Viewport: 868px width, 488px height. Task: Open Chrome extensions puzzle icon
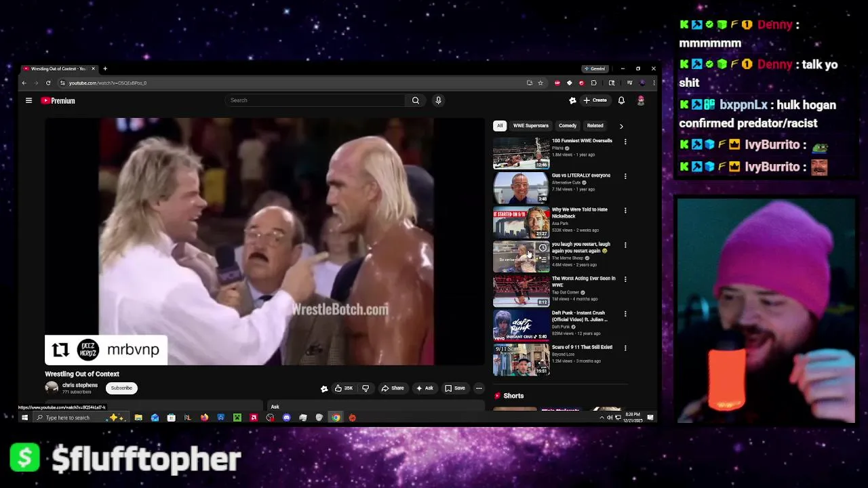point(593,83)
